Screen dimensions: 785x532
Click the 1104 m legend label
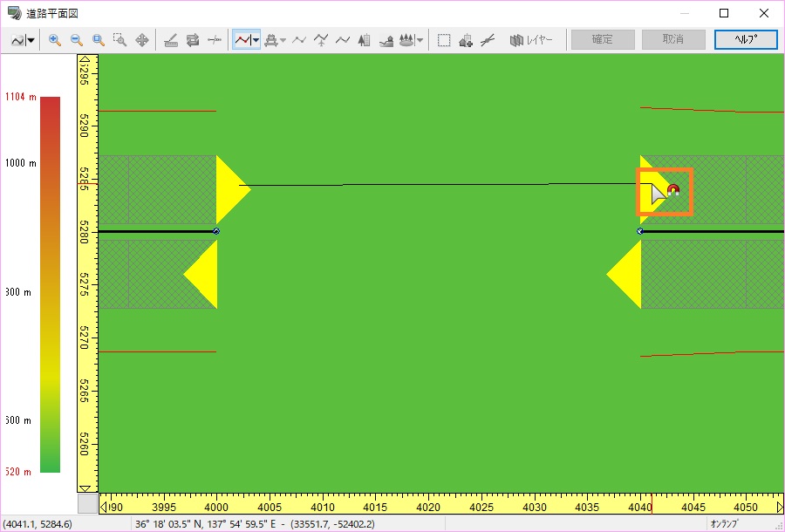pos(21,97)
